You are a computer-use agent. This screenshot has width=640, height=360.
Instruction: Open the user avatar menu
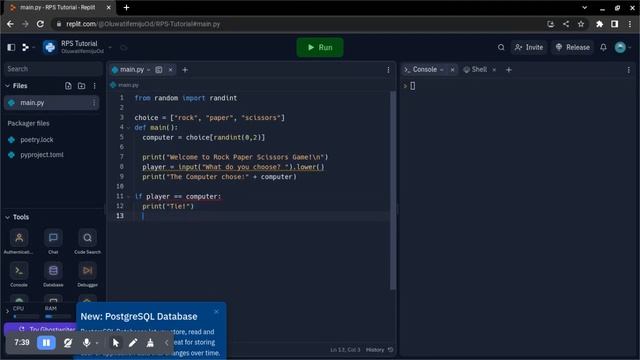[620, 47]
